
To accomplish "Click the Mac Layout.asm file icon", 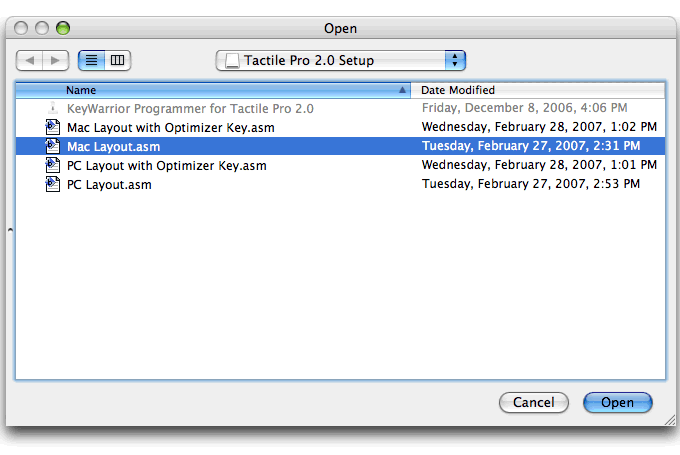I will click(x=52, y=146).
